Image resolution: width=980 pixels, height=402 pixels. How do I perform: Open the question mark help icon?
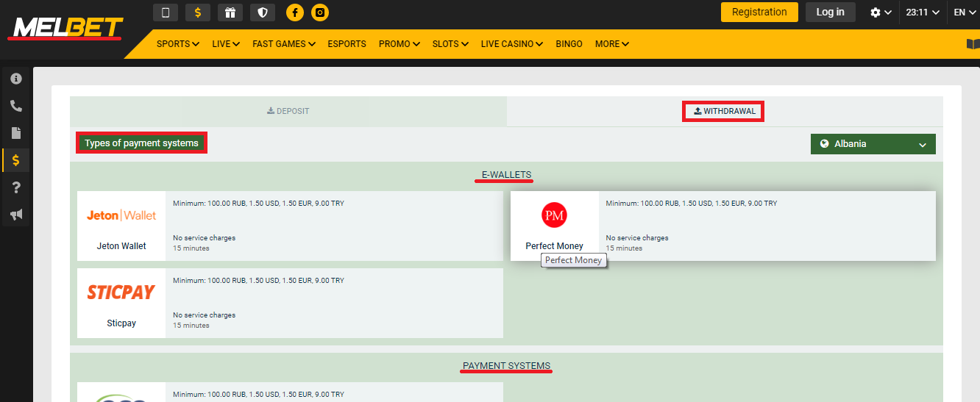[16, 187]
